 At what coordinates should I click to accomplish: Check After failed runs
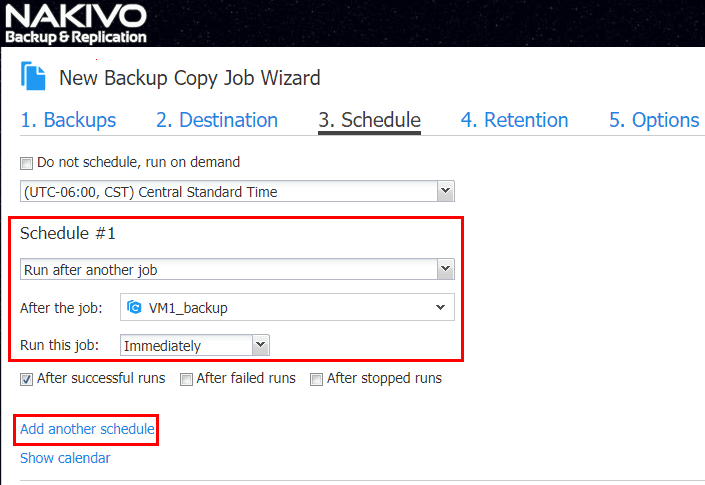tap(186, 379)
